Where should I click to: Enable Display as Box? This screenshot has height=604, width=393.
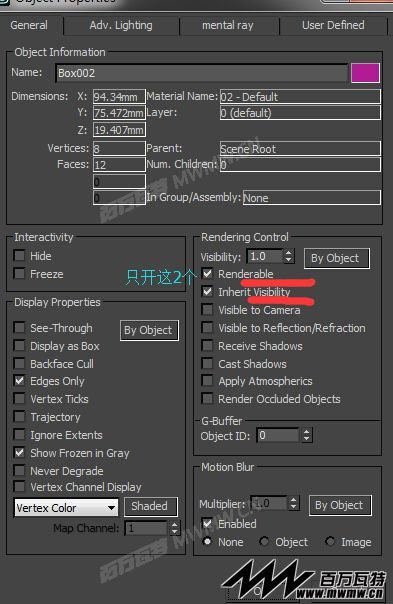pos(19,346)
